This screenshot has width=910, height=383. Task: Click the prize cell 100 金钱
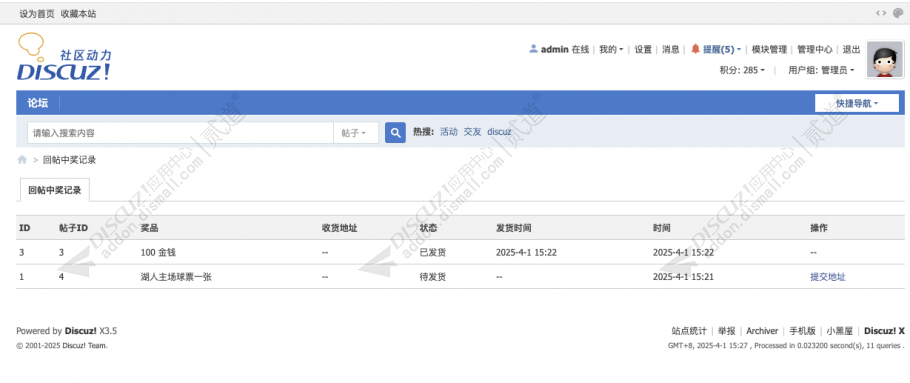[x=158, y=252]
